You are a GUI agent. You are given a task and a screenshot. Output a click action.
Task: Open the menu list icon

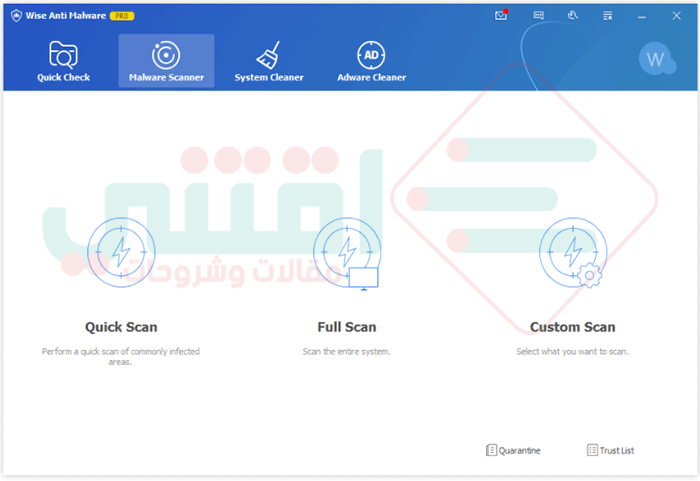pos(608,16)
